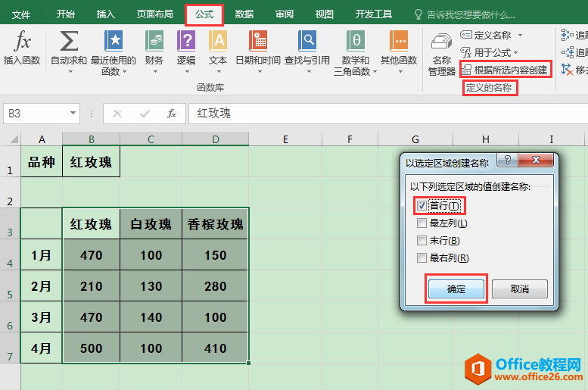Click Define Name (定义名称) button
This screenshot has height=390, width=588.
[x=486, y=36]
